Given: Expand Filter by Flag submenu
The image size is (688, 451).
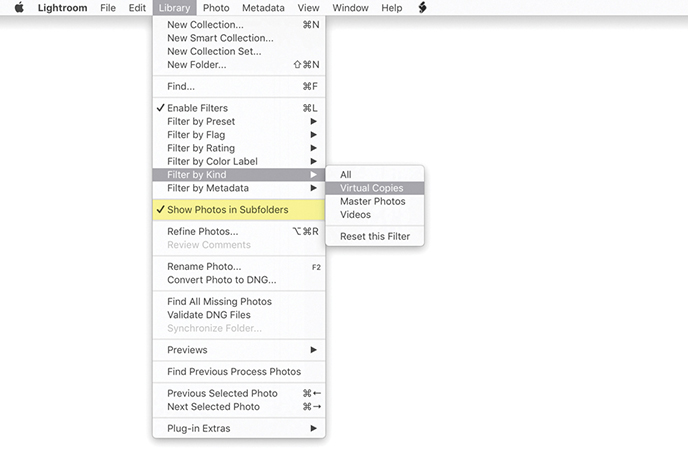Looking at the screenshot, I should tap(196, 135).
